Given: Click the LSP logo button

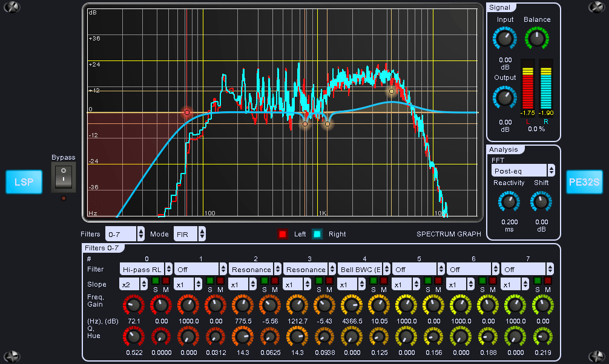Looking at the screenshot, I should [24, 182].
